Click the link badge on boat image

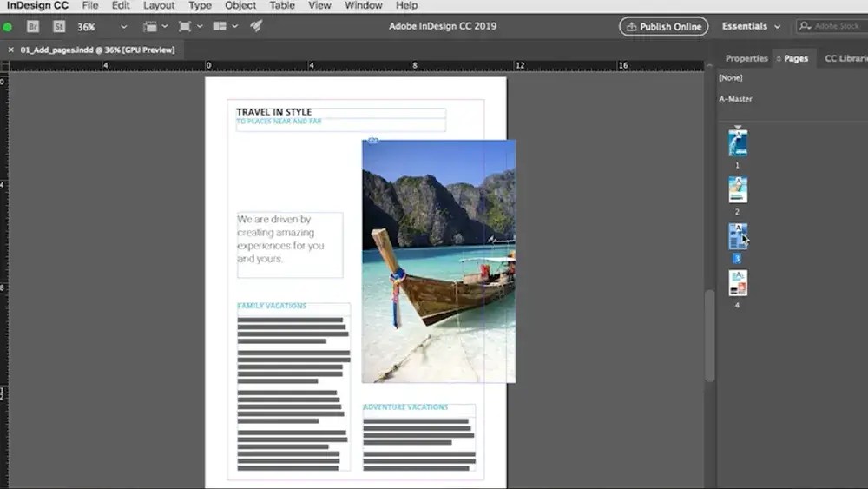tap(373, 140)
